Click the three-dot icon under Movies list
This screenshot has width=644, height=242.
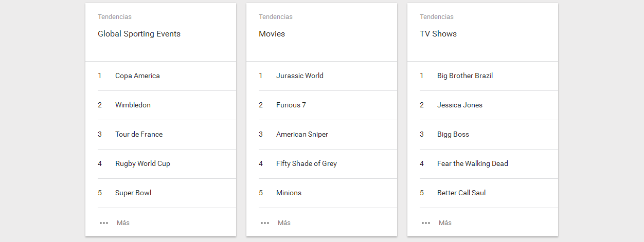click(x=265, y=223)
